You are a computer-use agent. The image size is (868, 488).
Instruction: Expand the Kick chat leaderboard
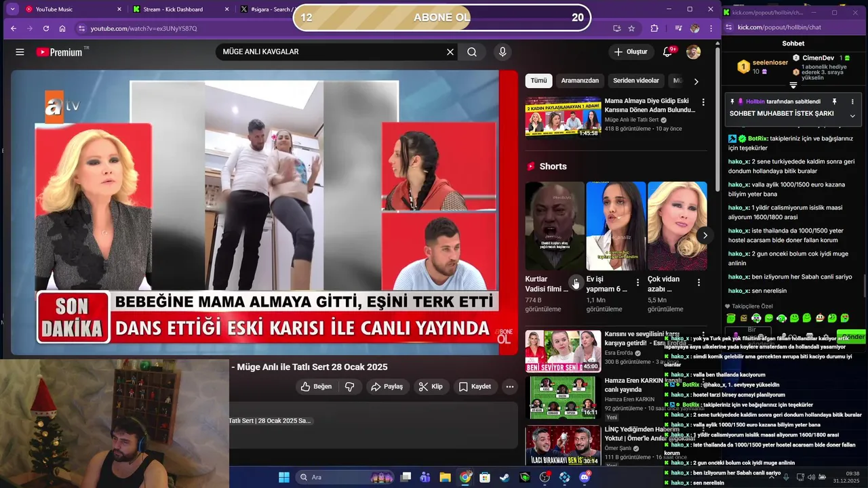pyautogui.click(x=793, y=85)
